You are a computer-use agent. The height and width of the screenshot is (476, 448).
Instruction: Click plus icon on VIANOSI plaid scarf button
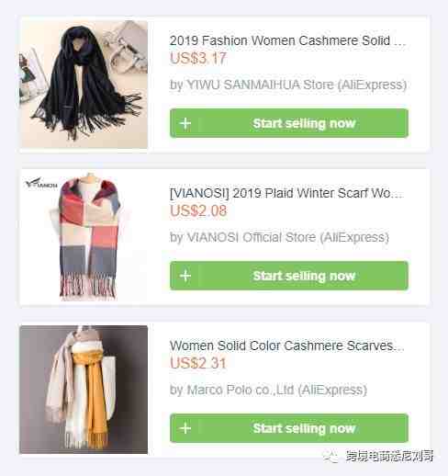tap(185, 276)
